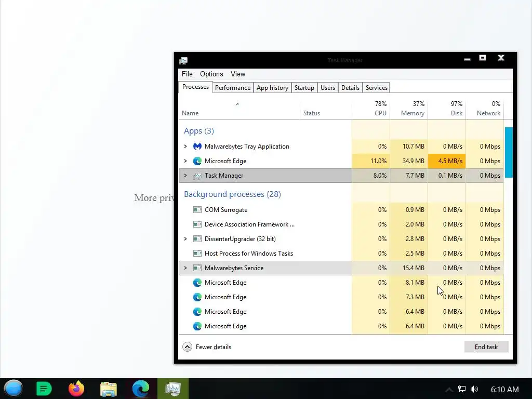Show hidden tray icons arrow
Viewport: 532px width, 399px height.
[449, 390]
